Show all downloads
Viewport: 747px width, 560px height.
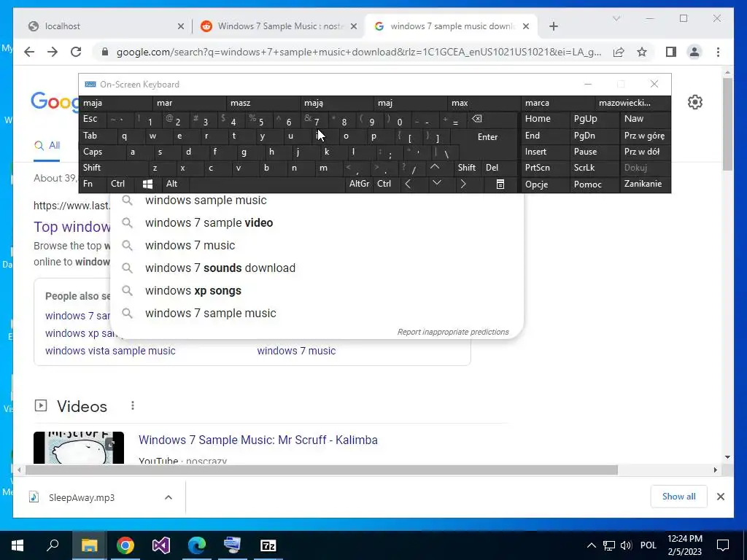pyautogui.click(x=679, y=497)
